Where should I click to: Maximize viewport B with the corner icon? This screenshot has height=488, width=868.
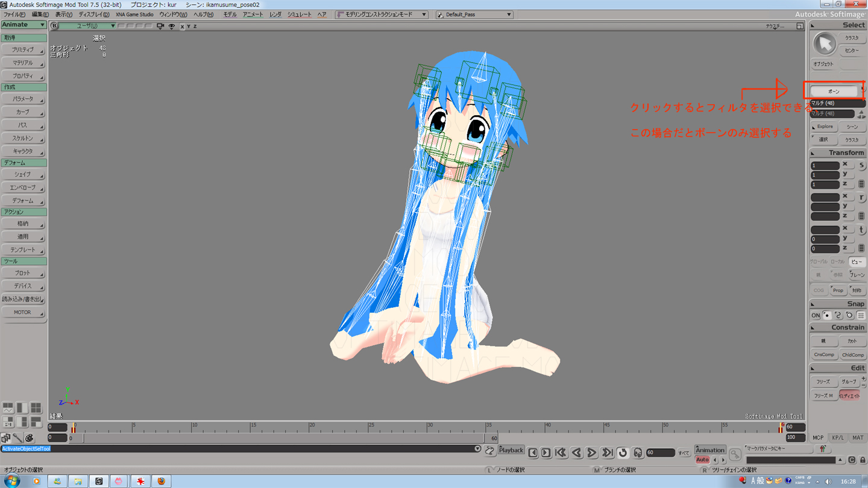800,26
